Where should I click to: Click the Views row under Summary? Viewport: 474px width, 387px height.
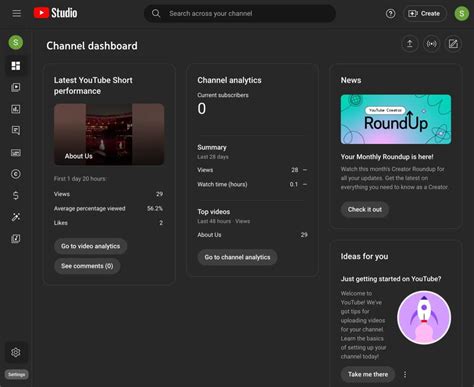[x=252, y=170]
